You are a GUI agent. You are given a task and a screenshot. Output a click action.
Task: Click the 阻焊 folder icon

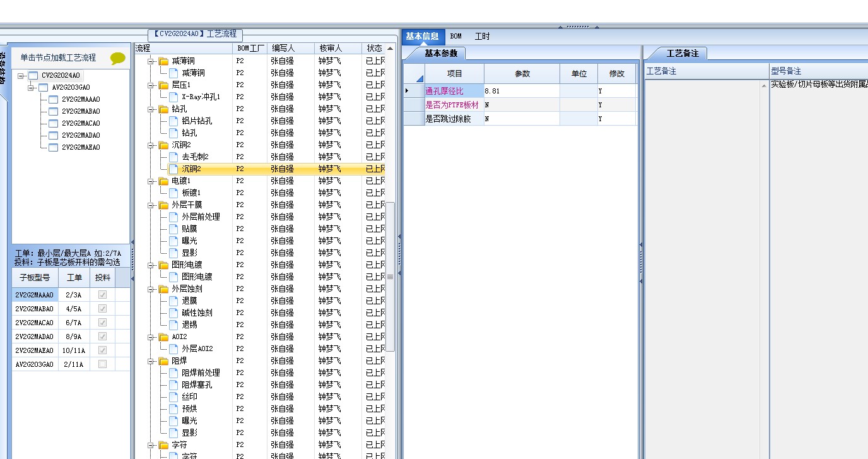click(163, 361)
